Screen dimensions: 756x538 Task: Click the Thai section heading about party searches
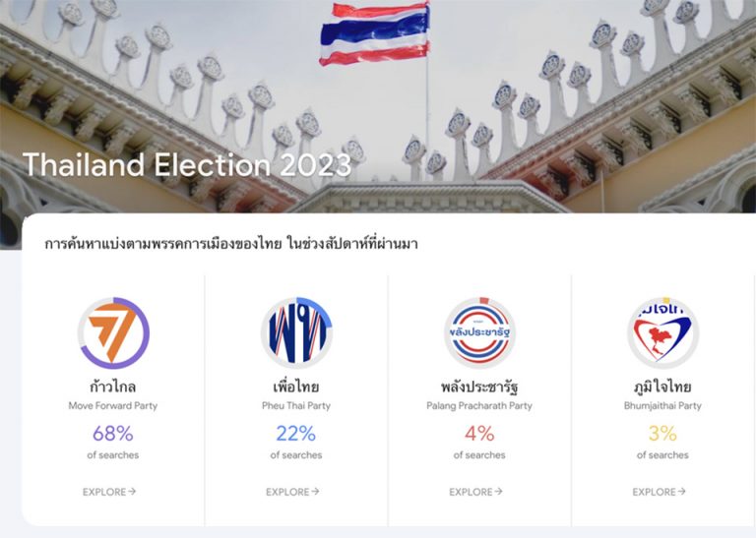coord(231,244)
